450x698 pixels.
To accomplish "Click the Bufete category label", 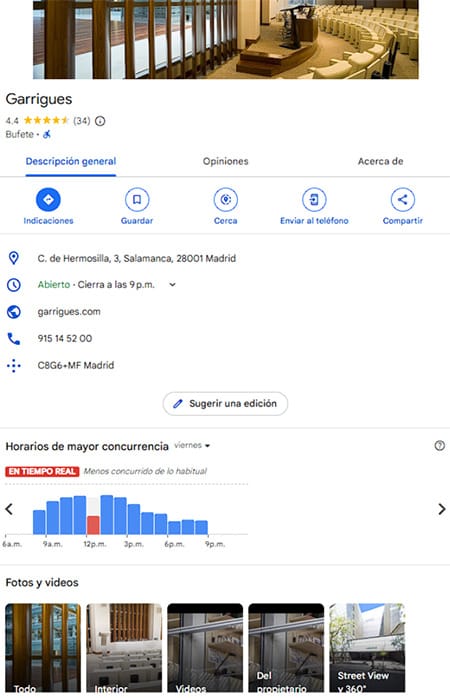I will 20,134.
